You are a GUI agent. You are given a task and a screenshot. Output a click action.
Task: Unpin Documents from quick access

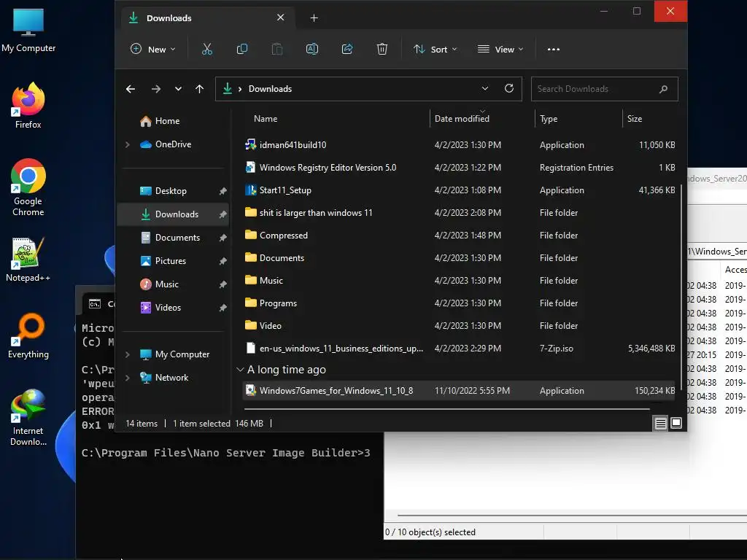point(222,238)
